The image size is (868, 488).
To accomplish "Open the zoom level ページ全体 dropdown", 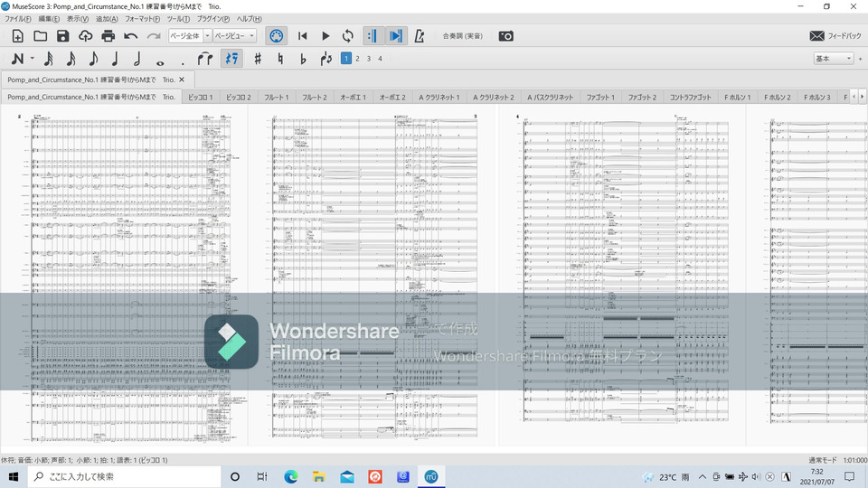I will (190, 36).
